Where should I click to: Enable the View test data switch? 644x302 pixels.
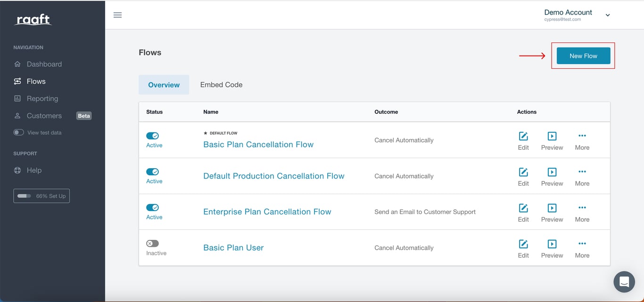point(18,132)
